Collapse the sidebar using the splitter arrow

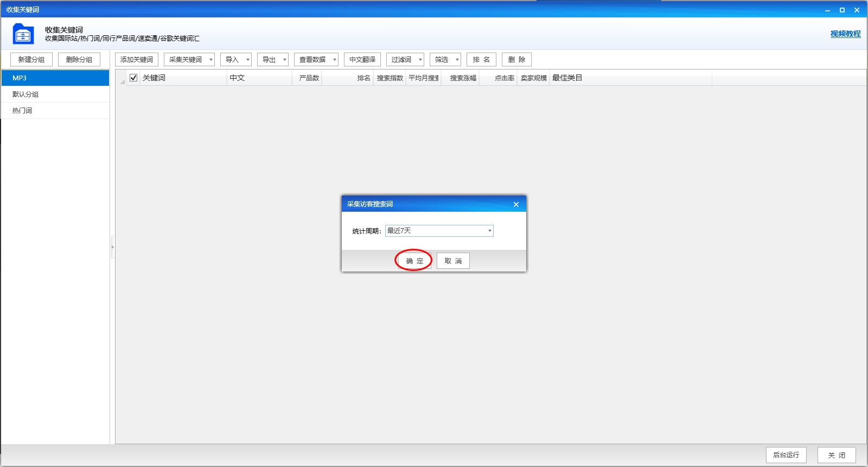pos(112,247)
